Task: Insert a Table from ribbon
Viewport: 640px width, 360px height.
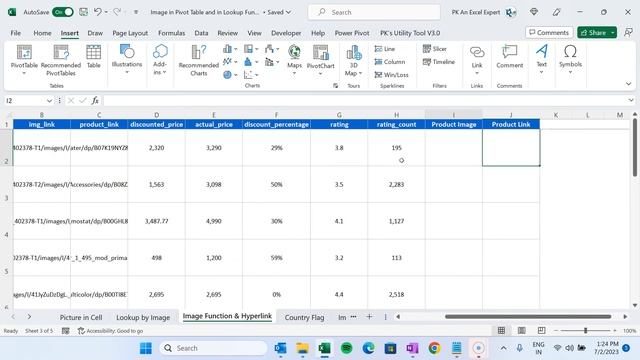Action: [x=93, y=57]
